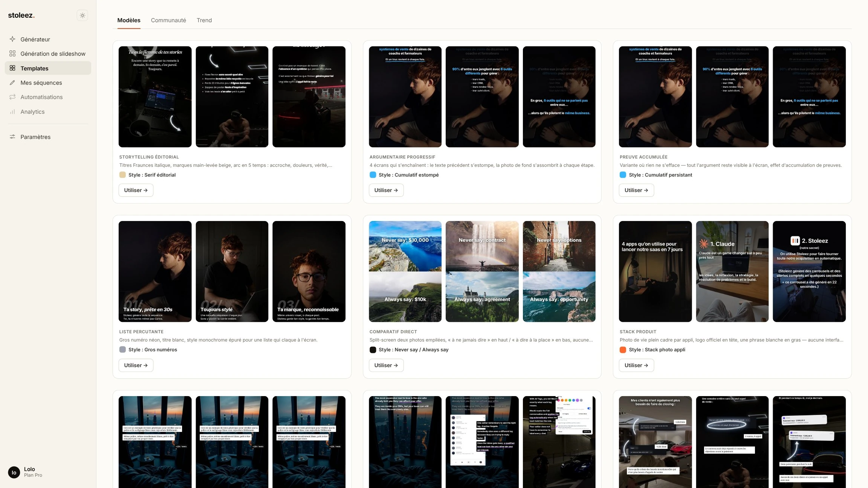This screenshot has height=488, width=868.
Task: Click Utiliser for Preuve accumulée
Action: [636, 190]
